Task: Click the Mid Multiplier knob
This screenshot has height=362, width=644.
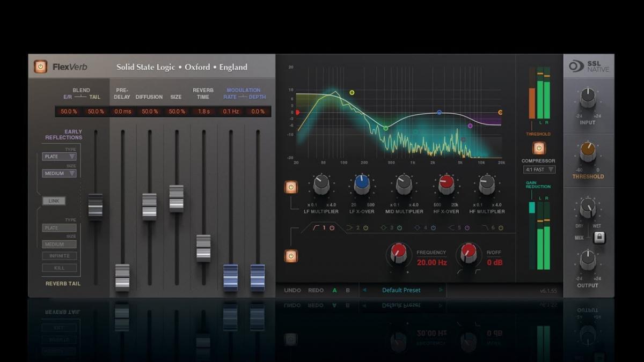Action: point(404,185)
